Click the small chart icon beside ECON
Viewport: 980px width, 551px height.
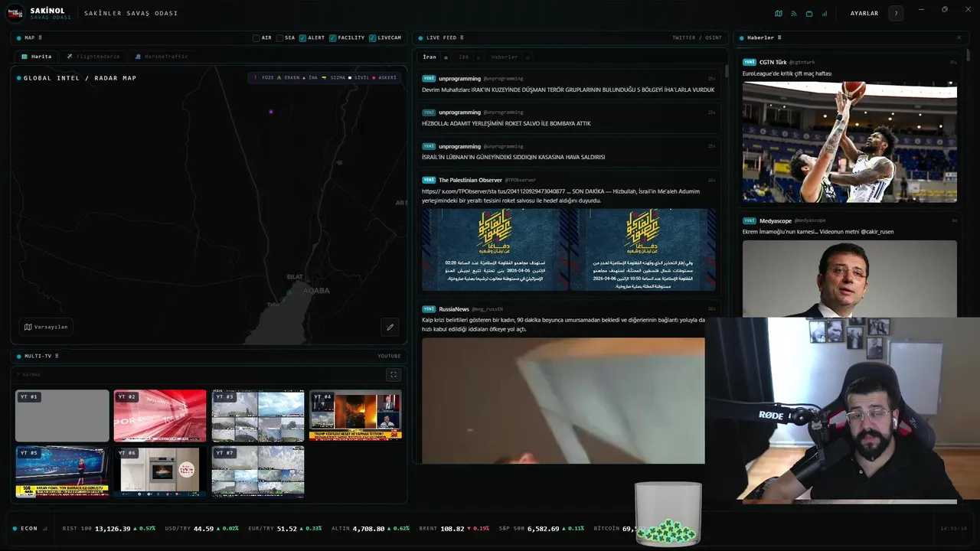[45, 528]
